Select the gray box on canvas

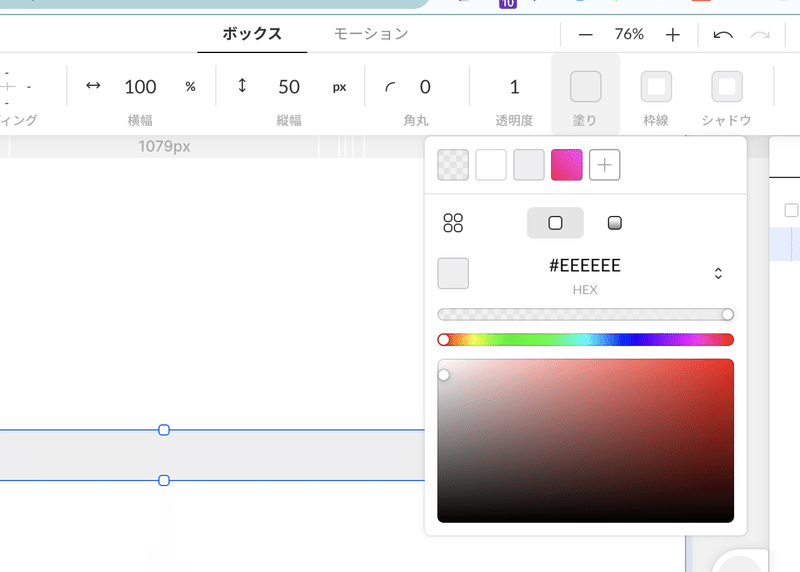point(212,456)
